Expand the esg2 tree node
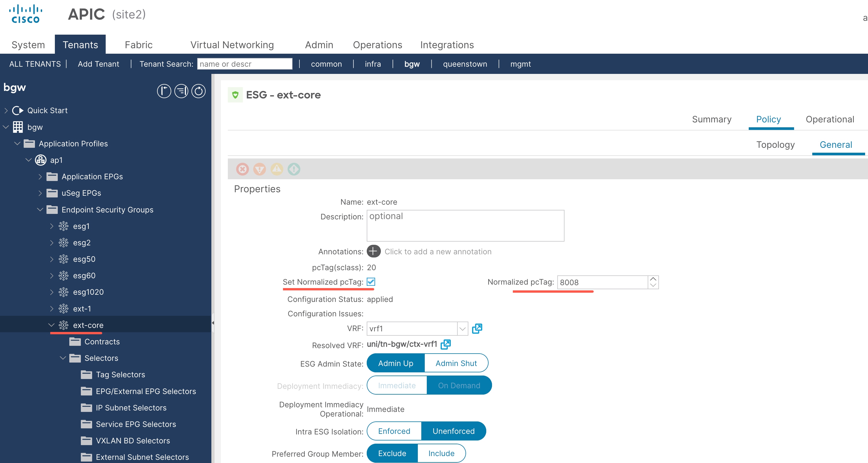This screenshot has height=463, width=868. (52, 242)
